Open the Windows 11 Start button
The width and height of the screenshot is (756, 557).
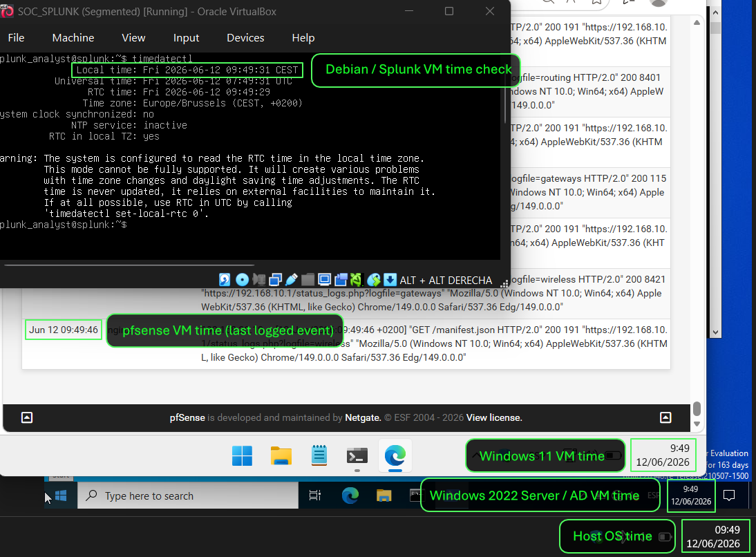coord(242,455)
